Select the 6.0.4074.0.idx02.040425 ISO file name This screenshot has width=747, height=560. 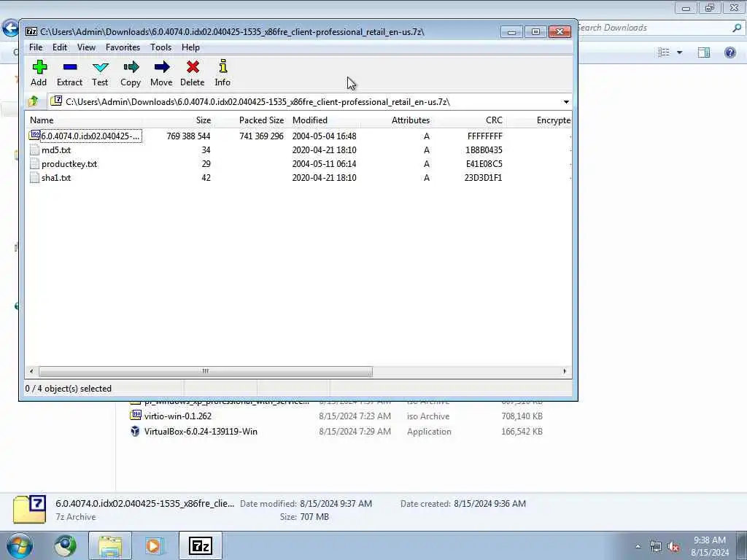point(90,136)
